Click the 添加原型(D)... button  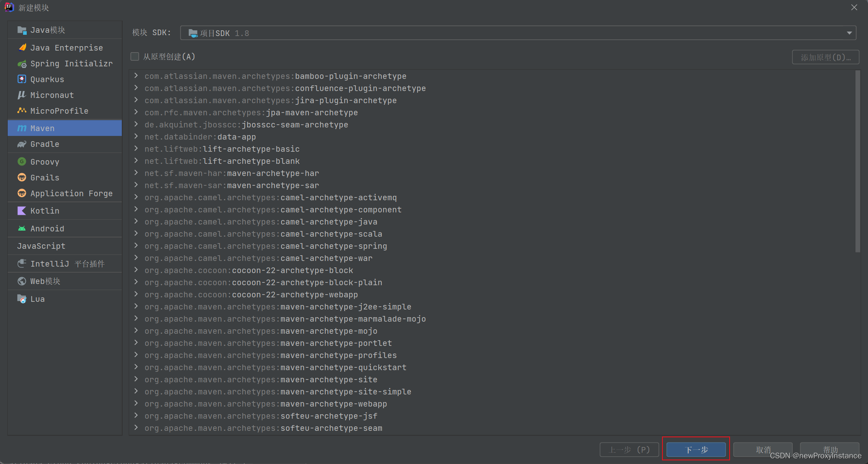pyautogui.click(x=826, y=57)
